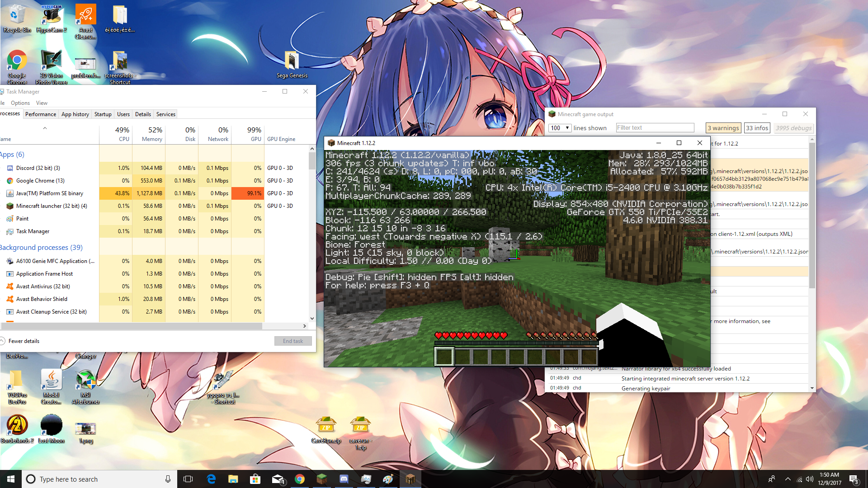868x488 pixels.
Task: Open Microsoft Edge from the taskbar
Action: (x=211, y=479)
